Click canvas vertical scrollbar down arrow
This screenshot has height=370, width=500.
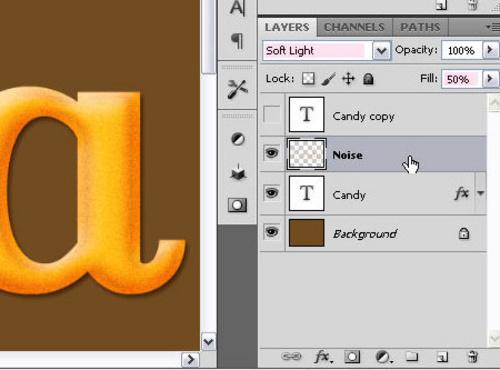click(x=209, y=342)
